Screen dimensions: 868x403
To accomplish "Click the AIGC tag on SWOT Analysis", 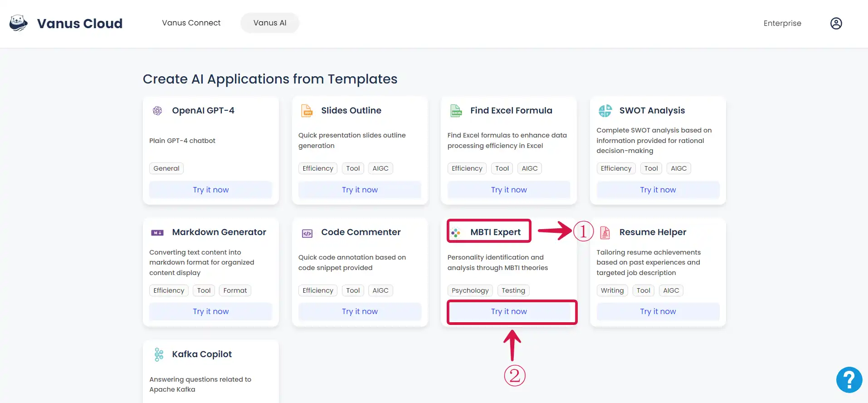I will tap(679, 168).
